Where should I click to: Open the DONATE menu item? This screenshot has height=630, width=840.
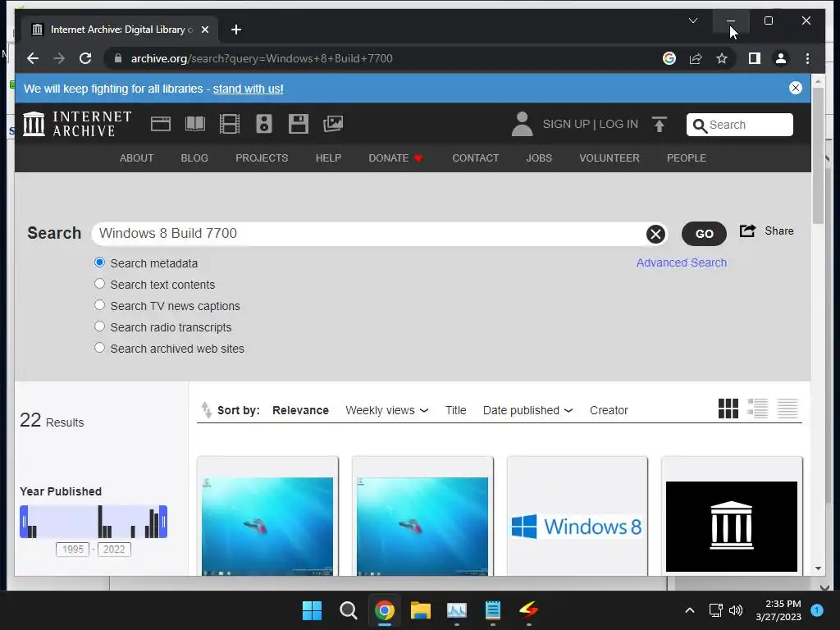coord(396,158)
